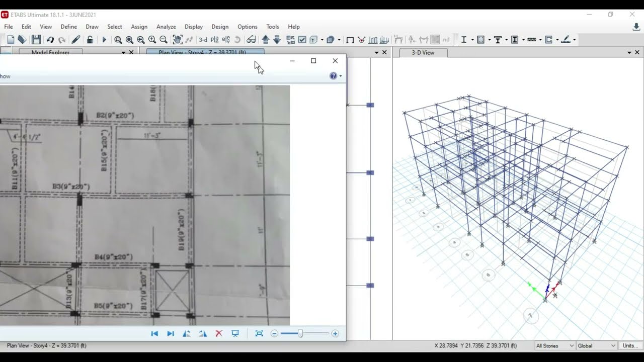Open the Analyze menu
The width and height of the screenshot is (644, 362).
(x=166, y=27)
